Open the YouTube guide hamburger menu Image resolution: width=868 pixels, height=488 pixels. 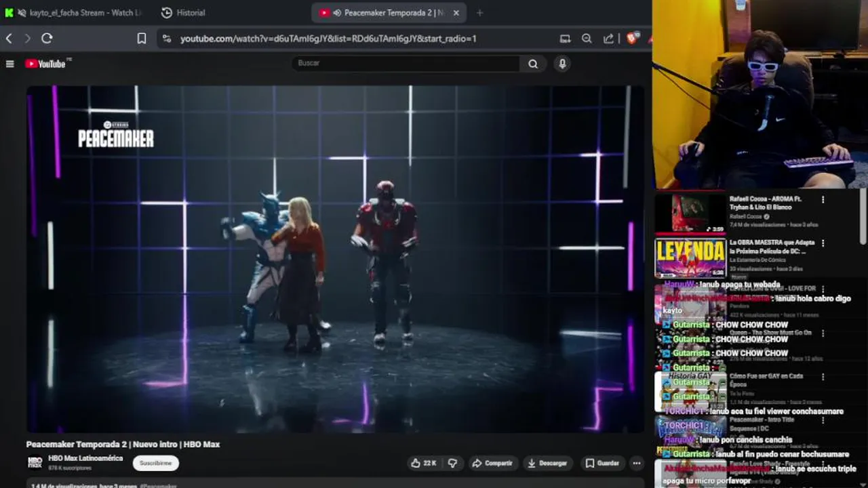9,64
